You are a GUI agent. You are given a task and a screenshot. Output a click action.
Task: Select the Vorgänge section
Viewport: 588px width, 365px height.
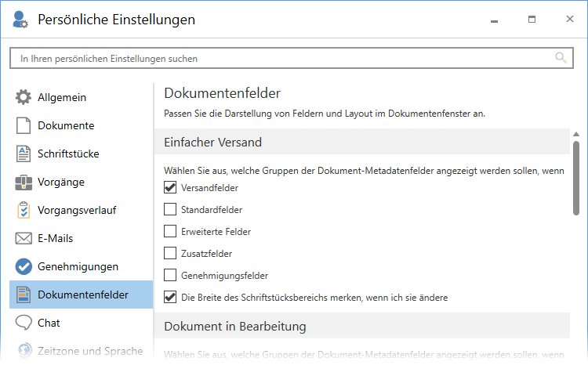coord(81,182)
